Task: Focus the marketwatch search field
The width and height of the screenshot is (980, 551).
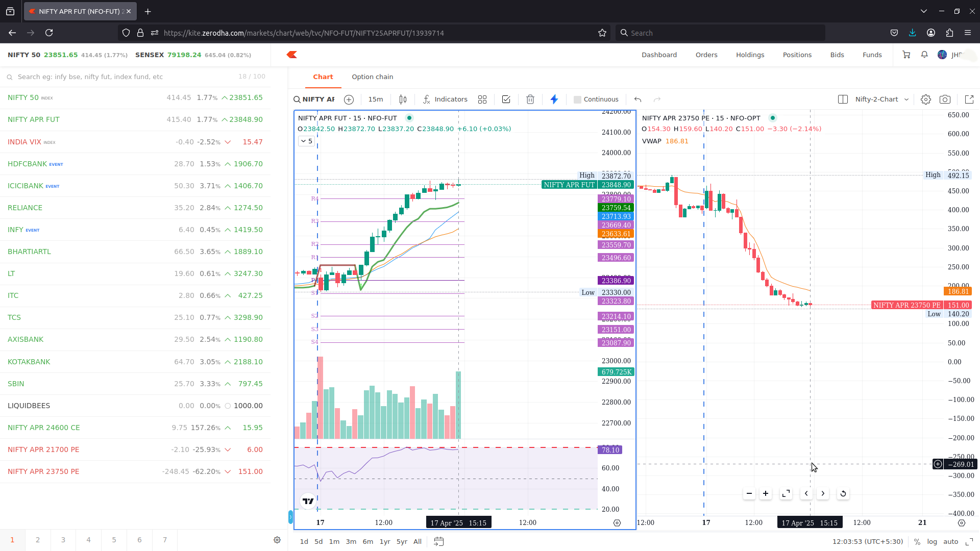Action: click(135, 77)
